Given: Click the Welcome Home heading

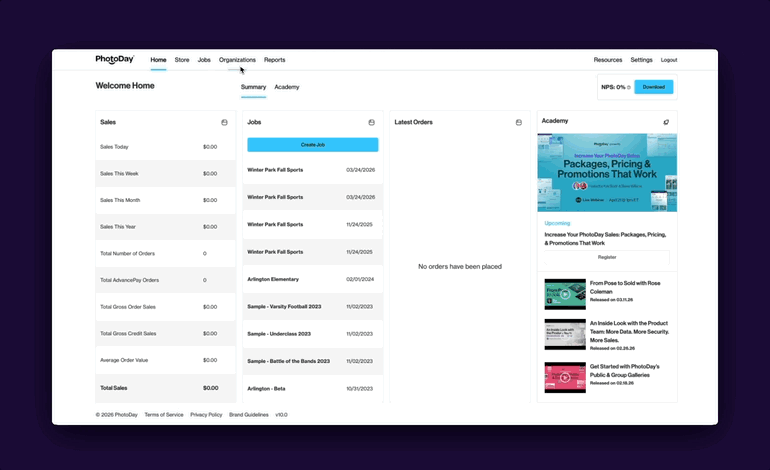Looking at the screenshot, I should [x=125, y=85].
